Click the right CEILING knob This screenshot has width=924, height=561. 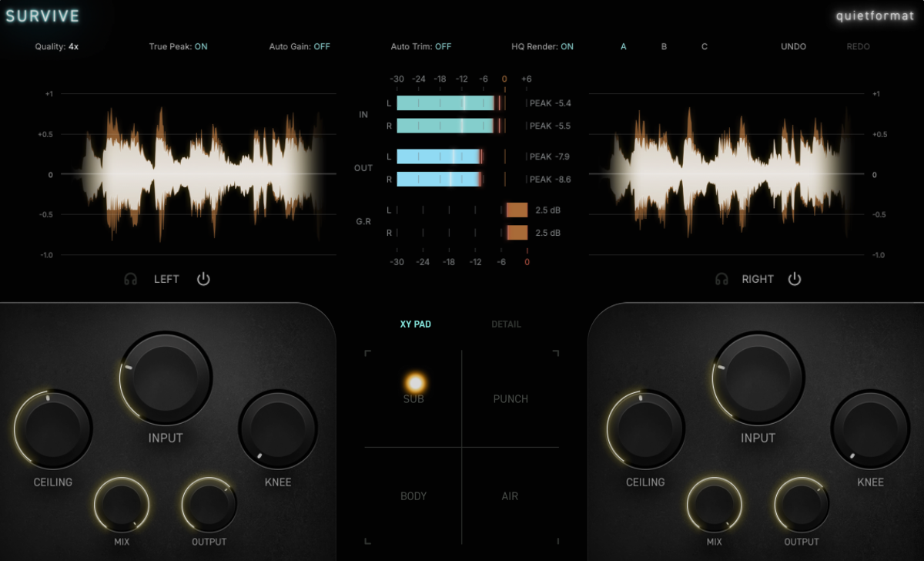(645, 431)
